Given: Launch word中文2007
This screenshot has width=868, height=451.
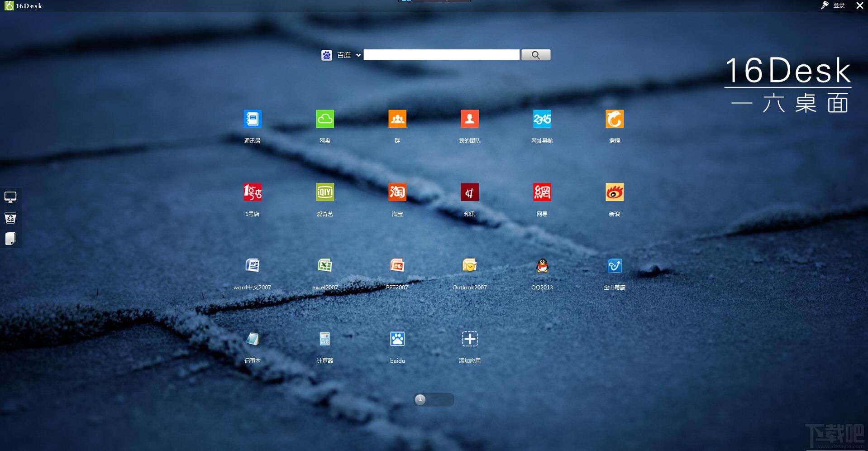Looking at the screenshot, I should pos(252,265).
